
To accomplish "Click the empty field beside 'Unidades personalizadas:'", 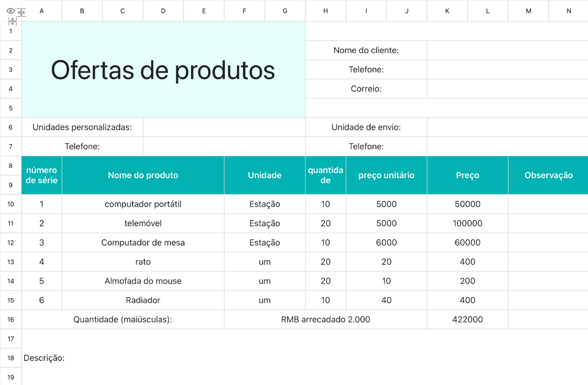I will pos(224,127).
